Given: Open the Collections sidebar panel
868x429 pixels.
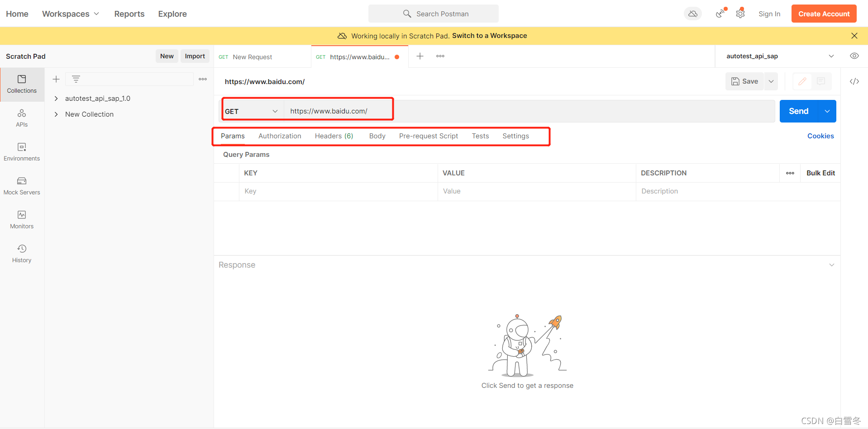Looking at the screenshot, I should coord(22,84).
